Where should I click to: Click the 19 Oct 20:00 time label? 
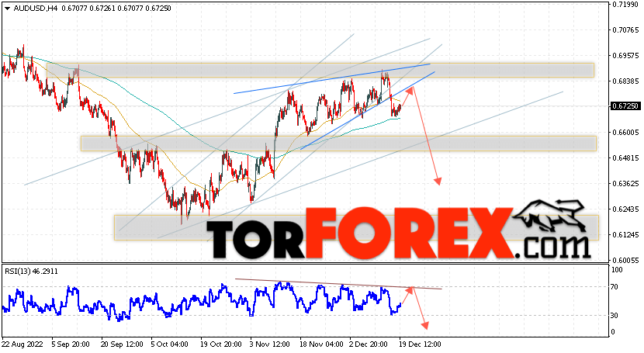[221, 344]
